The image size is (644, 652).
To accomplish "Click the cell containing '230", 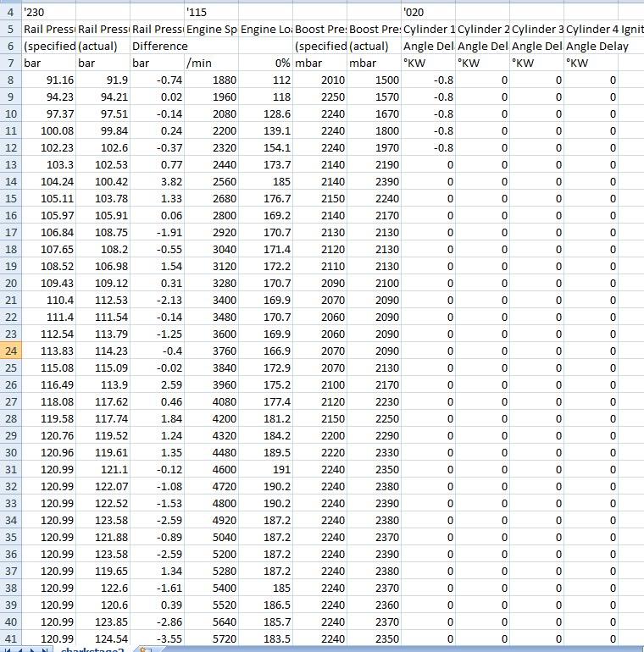I will click(48, 12).
